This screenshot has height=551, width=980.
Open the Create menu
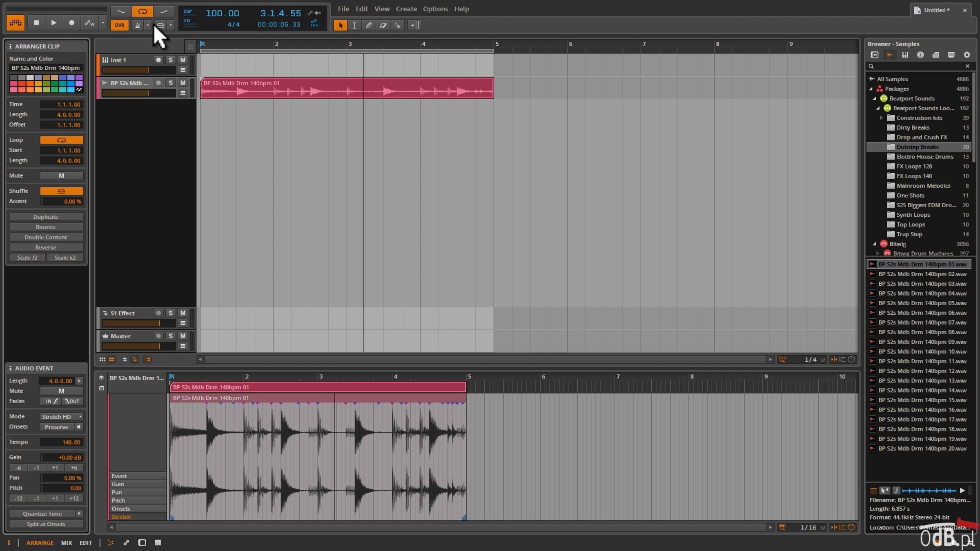[406, 9]
